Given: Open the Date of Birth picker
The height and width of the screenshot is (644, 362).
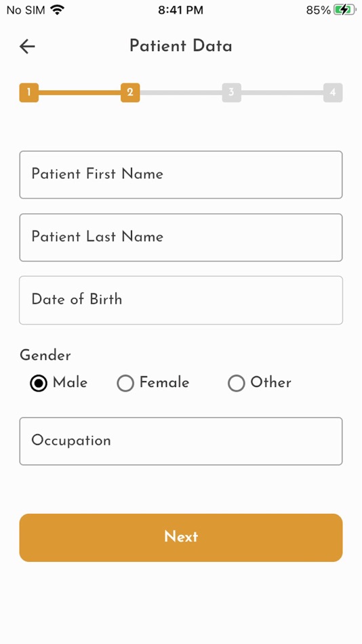Looking at the screenshot, I should pyautogui.click(x=181, y=300).
